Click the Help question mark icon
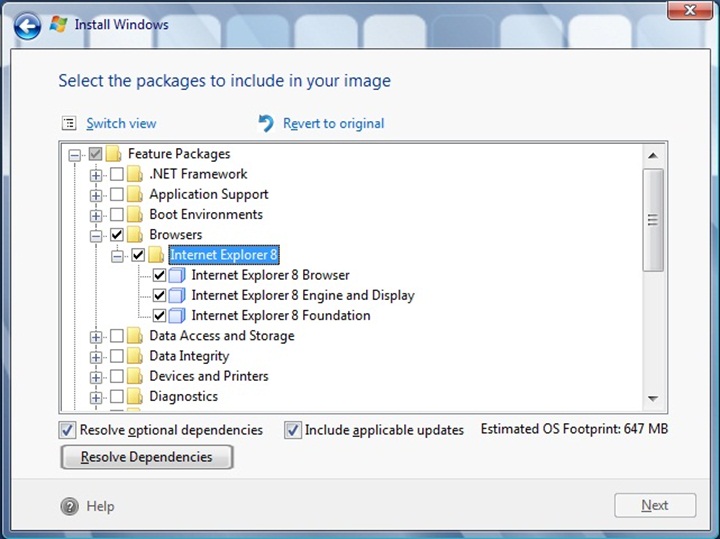720x539 pixels. 69,506
